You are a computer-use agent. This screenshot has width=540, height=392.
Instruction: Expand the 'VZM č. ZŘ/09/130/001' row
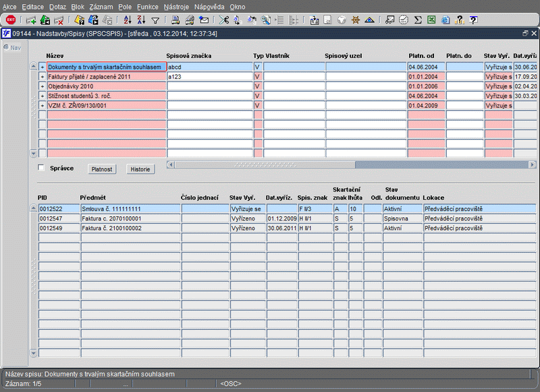click(x=42, y=105)
